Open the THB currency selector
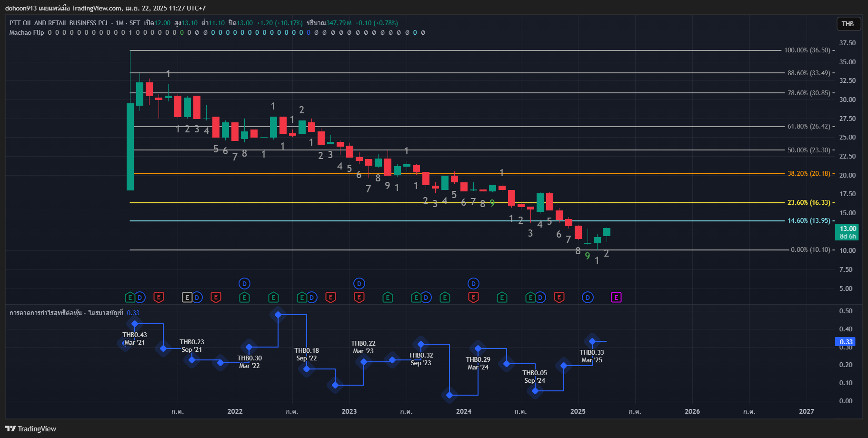Screen dimensions: 868x438 click(848, 24)
